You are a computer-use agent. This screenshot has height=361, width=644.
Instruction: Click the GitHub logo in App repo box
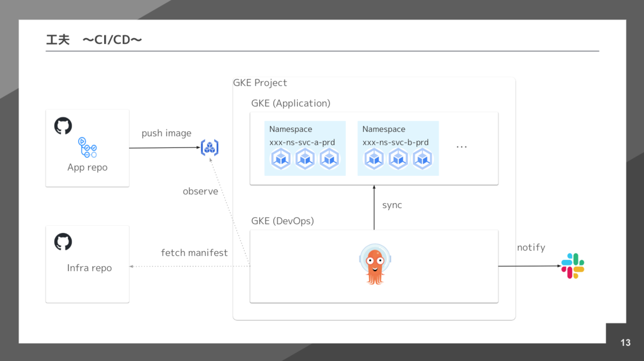click(63, 126)
